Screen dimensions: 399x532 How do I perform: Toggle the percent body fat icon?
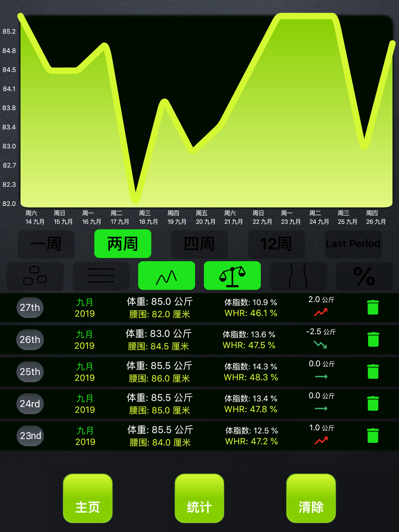pos(364,276)
